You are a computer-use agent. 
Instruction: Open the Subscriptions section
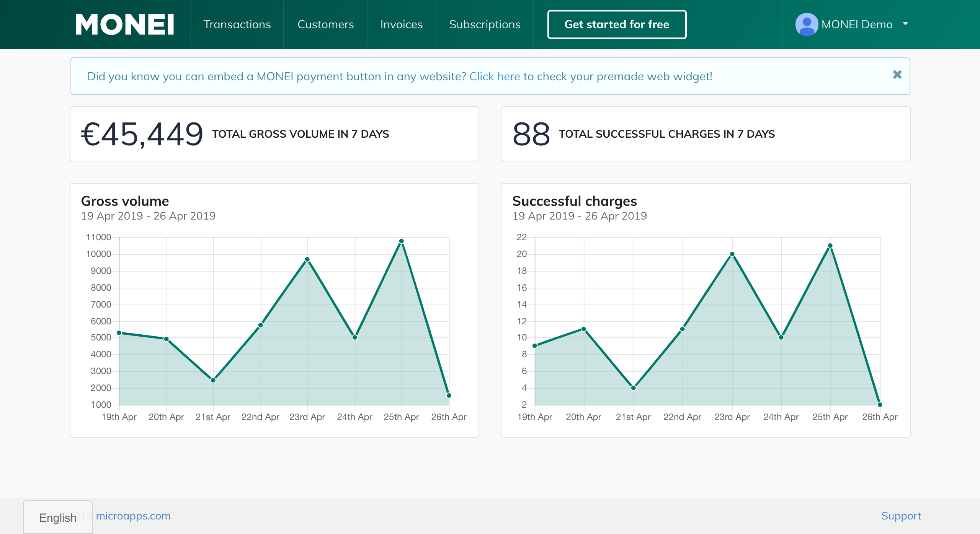tap(485, 24)
